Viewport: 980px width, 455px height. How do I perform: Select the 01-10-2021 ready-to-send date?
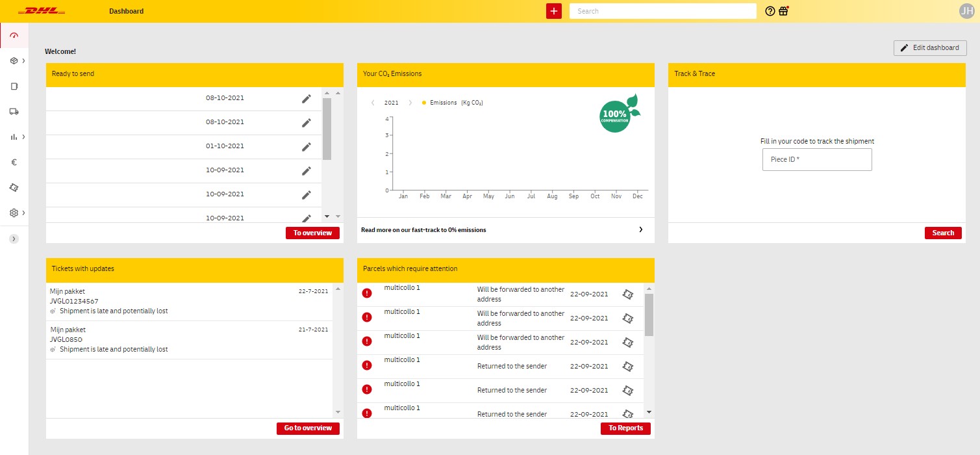(x=225, y=146)
